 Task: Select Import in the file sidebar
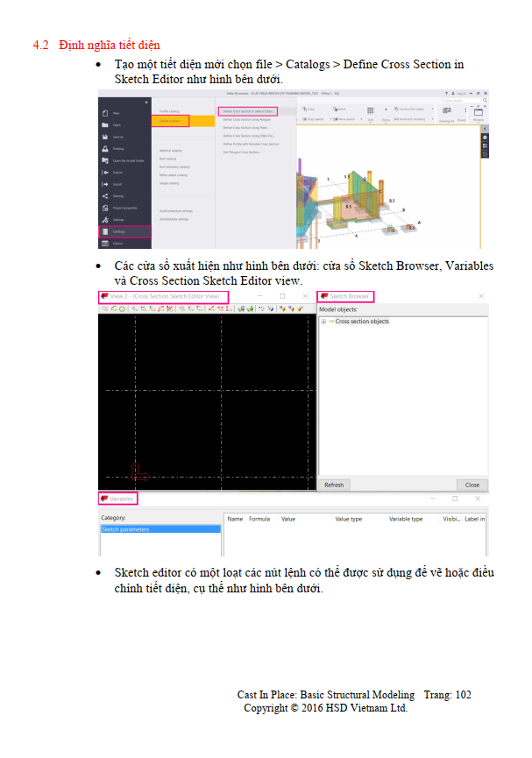coord(105,173)
